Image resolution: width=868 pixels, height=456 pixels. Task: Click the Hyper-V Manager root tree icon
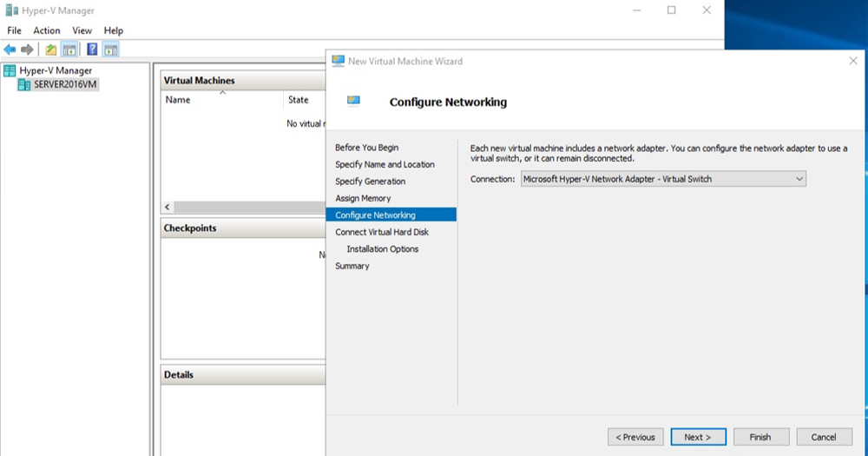pos(10,70)
